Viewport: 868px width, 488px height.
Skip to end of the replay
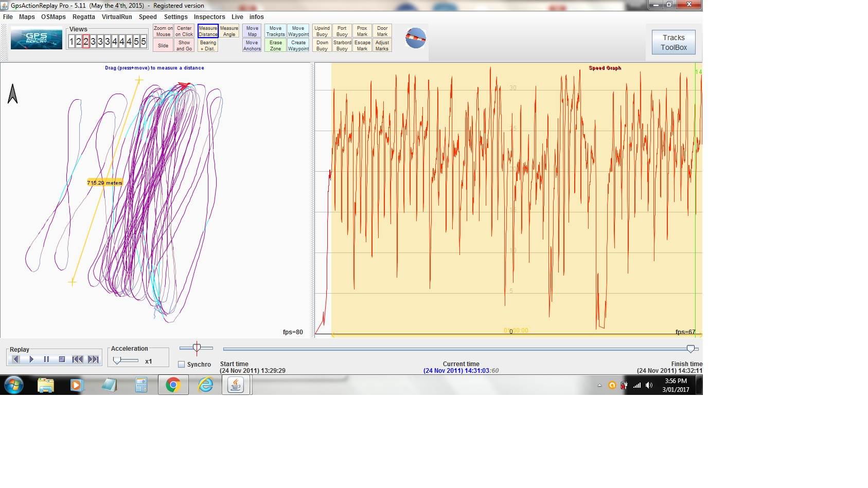pyautogui.click(x=93, y=359)
